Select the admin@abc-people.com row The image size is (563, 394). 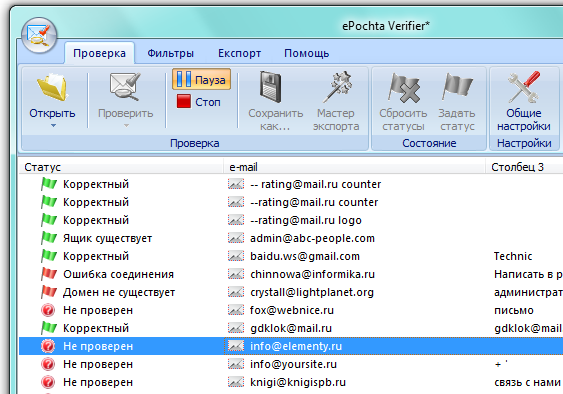tap(291, 238)
